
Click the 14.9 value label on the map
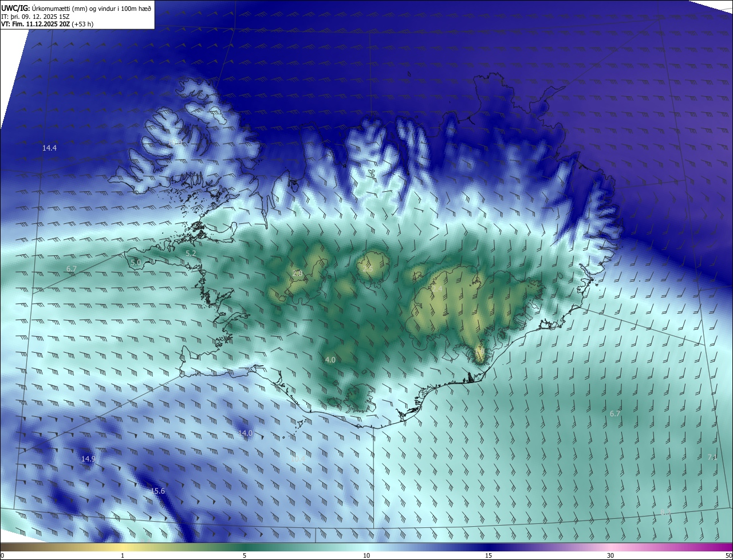[x=88, y=459]
